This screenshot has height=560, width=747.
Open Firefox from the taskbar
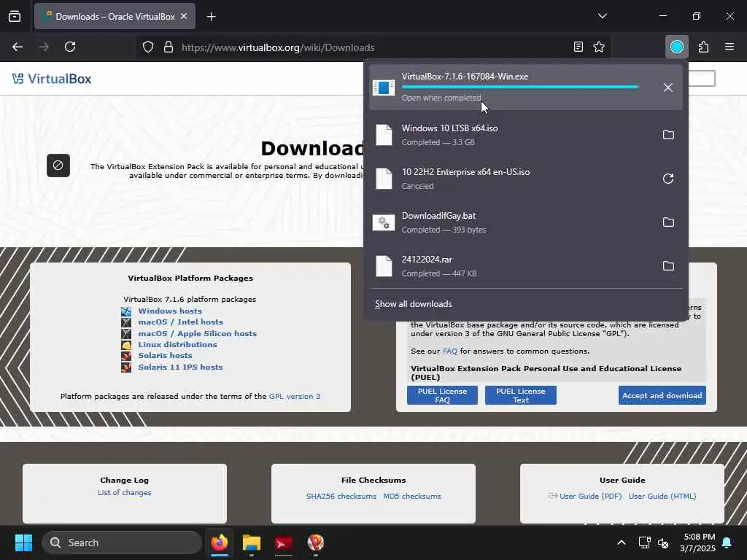coord(220,542)
